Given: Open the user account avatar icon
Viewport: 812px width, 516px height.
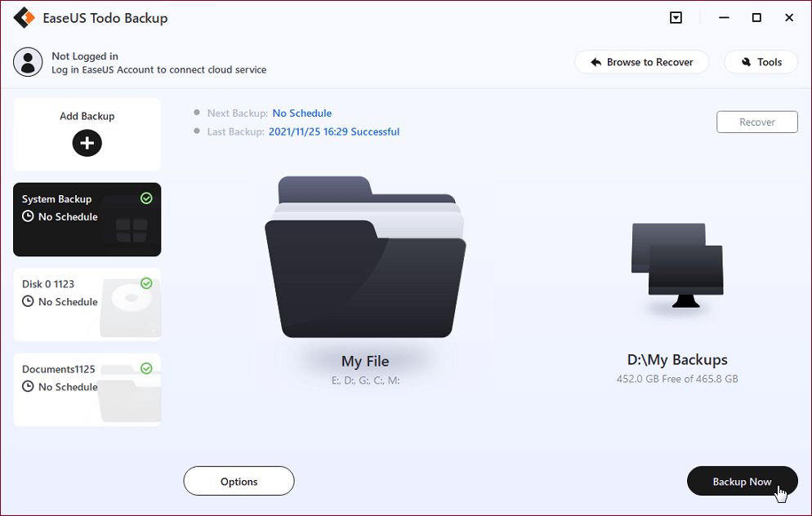Looking at the screenshot, I should (28, 62).
